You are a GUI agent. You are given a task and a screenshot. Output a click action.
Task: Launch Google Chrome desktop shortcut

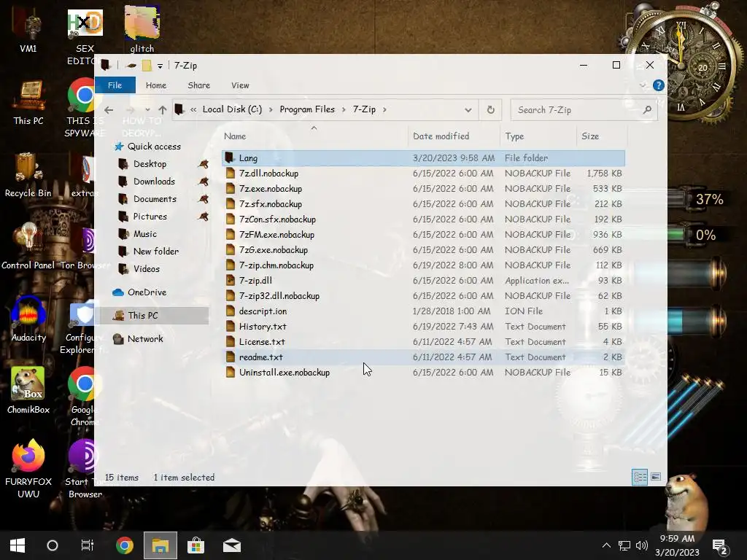(85, 396)
